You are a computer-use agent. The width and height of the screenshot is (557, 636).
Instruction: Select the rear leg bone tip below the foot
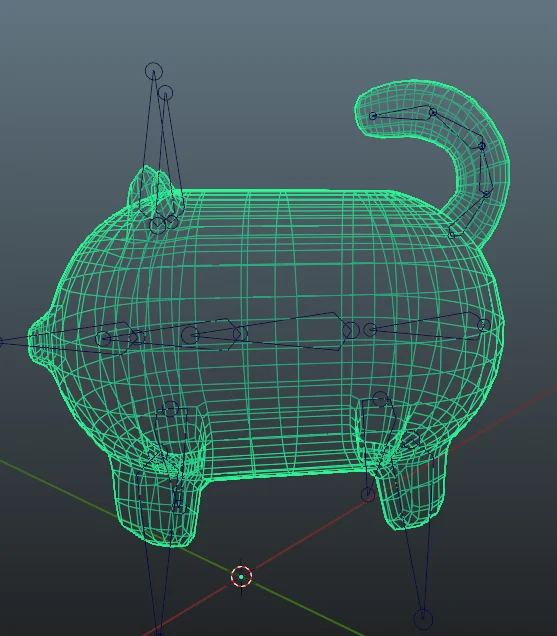[x=423, y=619]
